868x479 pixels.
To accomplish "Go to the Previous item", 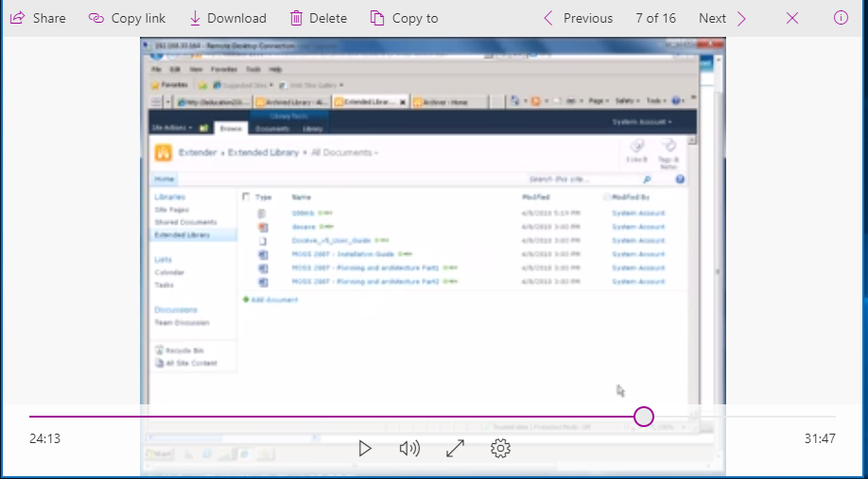I will click(578, 18).
